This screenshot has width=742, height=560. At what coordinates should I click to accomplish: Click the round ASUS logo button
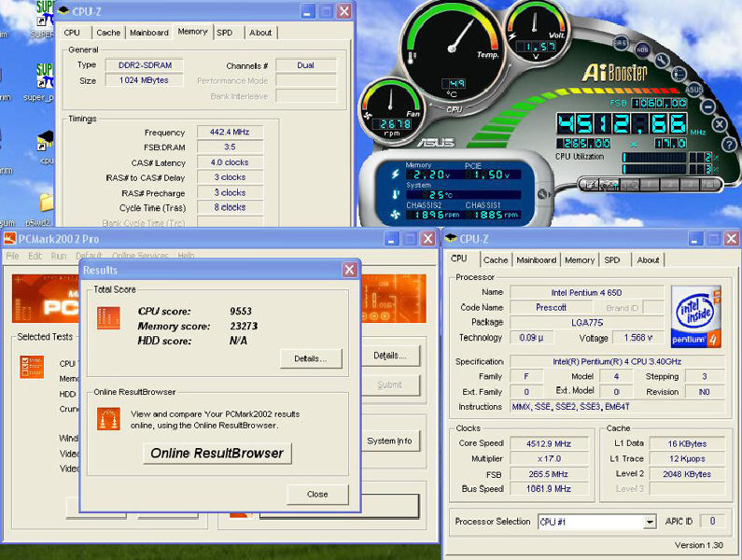tap(693, 89)
